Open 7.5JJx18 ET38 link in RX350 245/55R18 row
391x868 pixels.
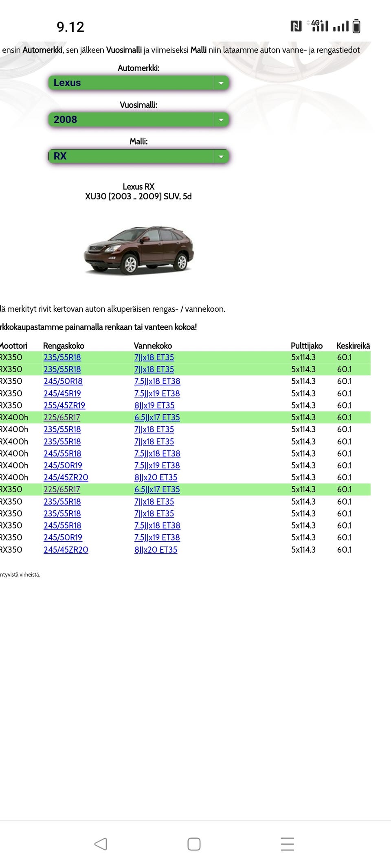pyautogui.click(x=157, y=525)
